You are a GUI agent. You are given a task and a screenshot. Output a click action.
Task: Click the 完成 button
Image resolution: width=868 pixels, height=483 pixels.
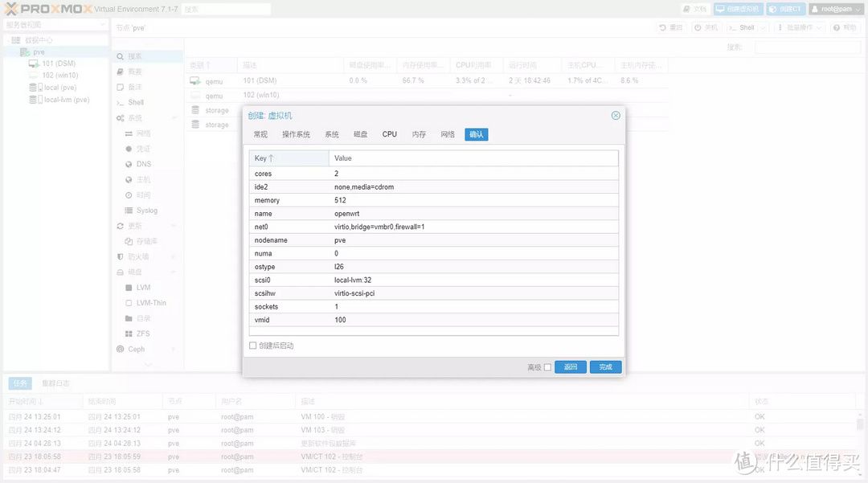click(x=605, y=367)
